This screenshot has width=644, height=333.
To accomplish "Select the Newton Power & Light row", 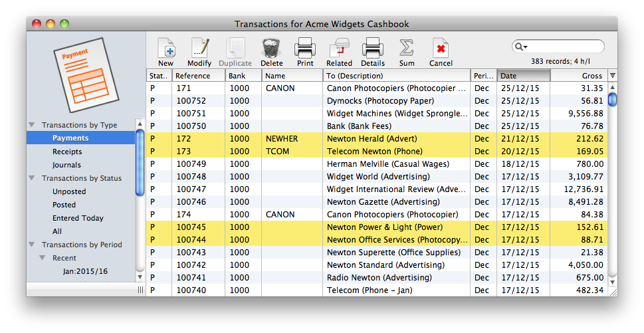I will coord(377,227).
